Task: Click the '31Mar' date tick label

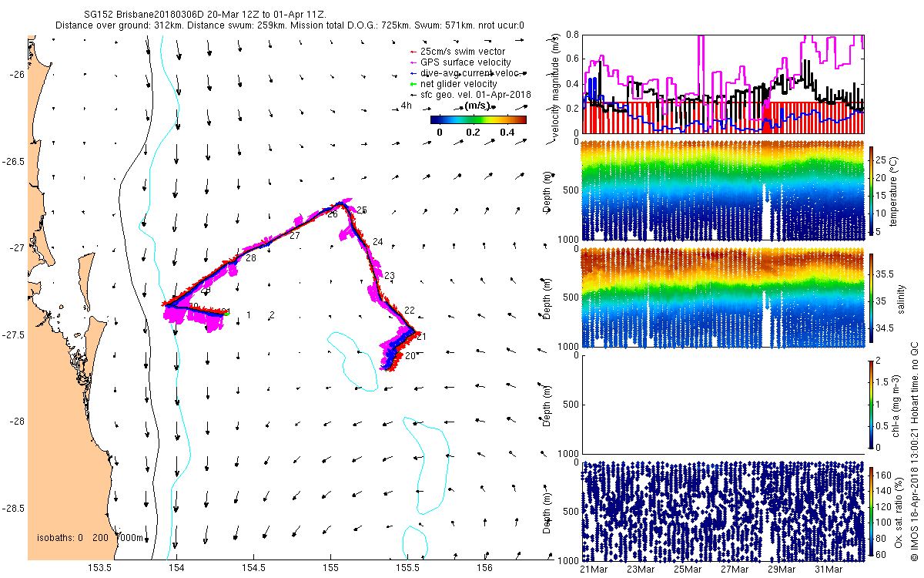Action: 829,570
